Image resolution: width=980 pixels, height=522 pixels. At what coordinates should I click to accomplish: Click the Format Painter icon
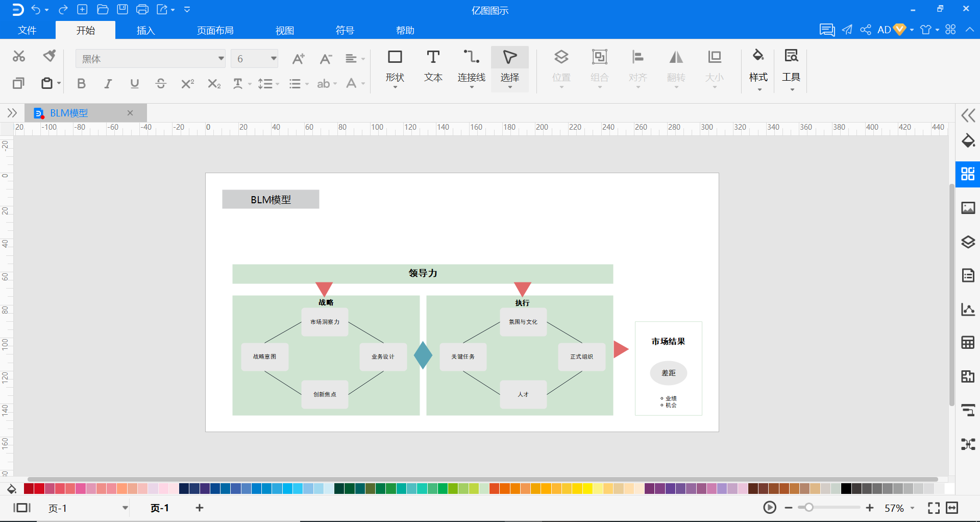coord(49,56)
